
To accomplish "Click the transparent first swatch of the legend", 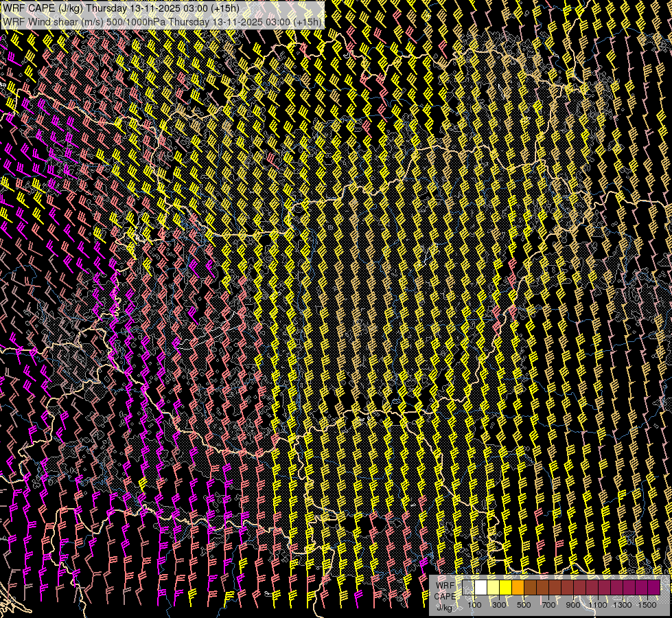I will (468, 587).
